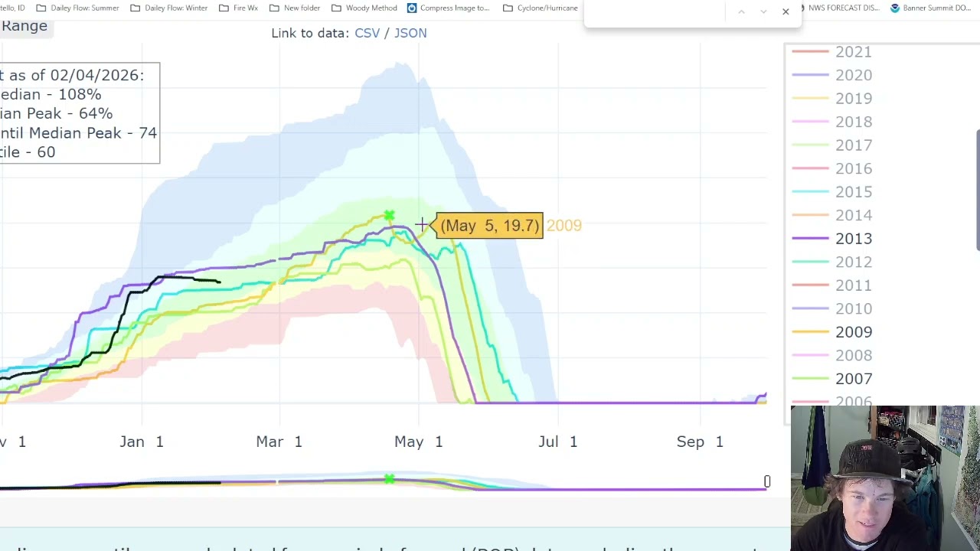Image resolution: width=980 pixels, height=551 pixels.
Task: Go to previous find result arrow
Action: (741, 11)
